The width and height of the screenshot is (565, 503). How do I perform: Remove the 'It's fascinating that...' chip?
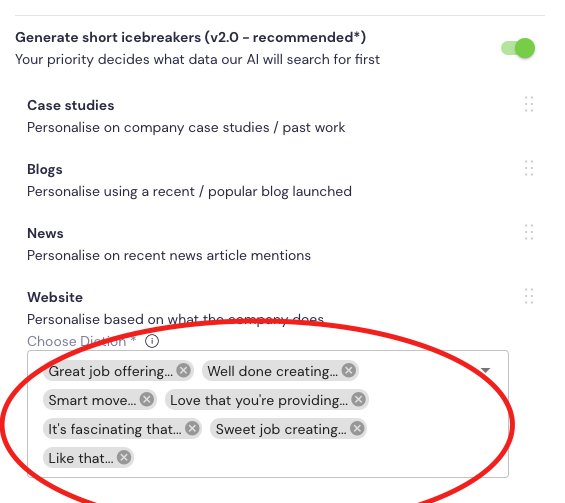tap(192, 429)
